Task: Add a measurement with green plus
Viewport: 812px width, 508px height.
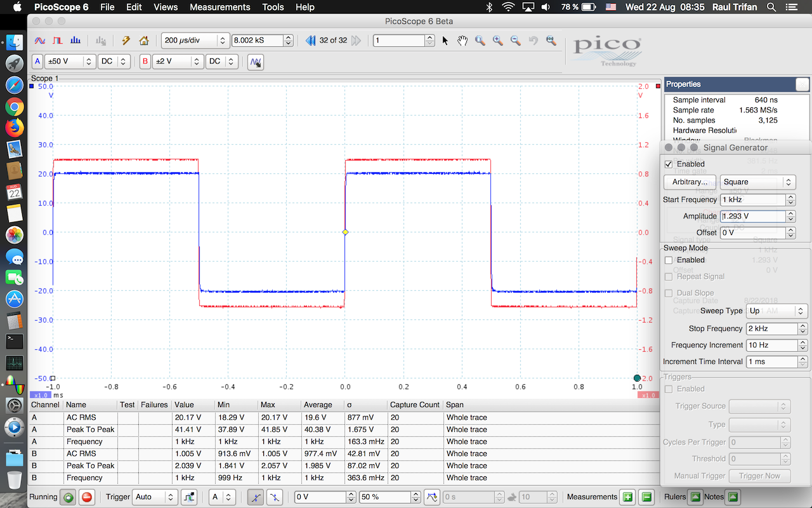Action: [627, 497]
